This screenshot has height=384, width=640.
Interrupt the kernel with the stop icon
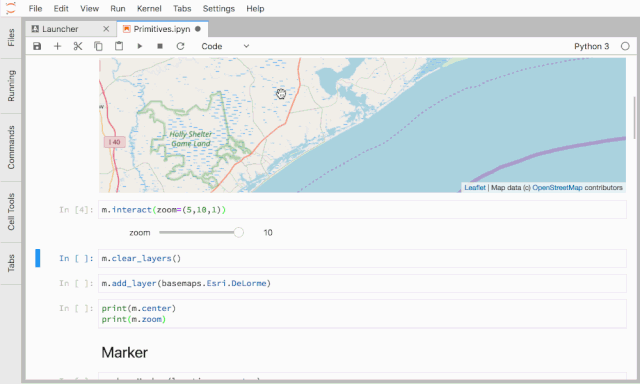click(160, 46)
